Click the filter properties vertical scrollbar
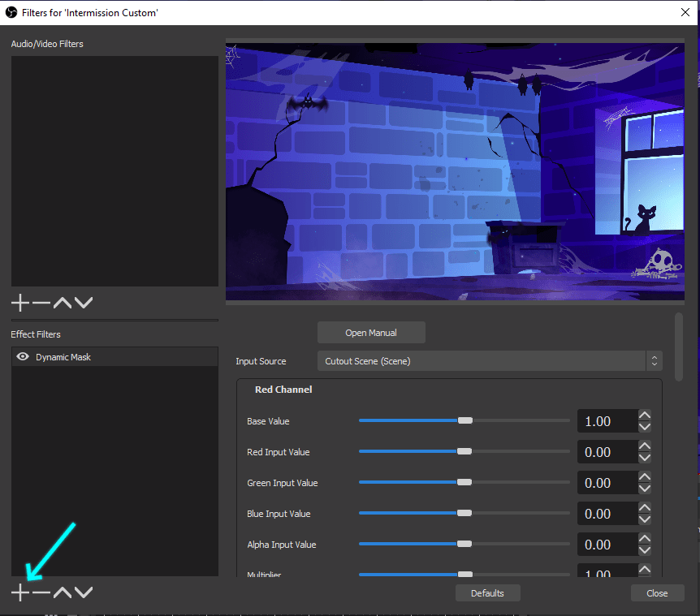700x616 pixels. pyautogui.click(x=679, y=347)
